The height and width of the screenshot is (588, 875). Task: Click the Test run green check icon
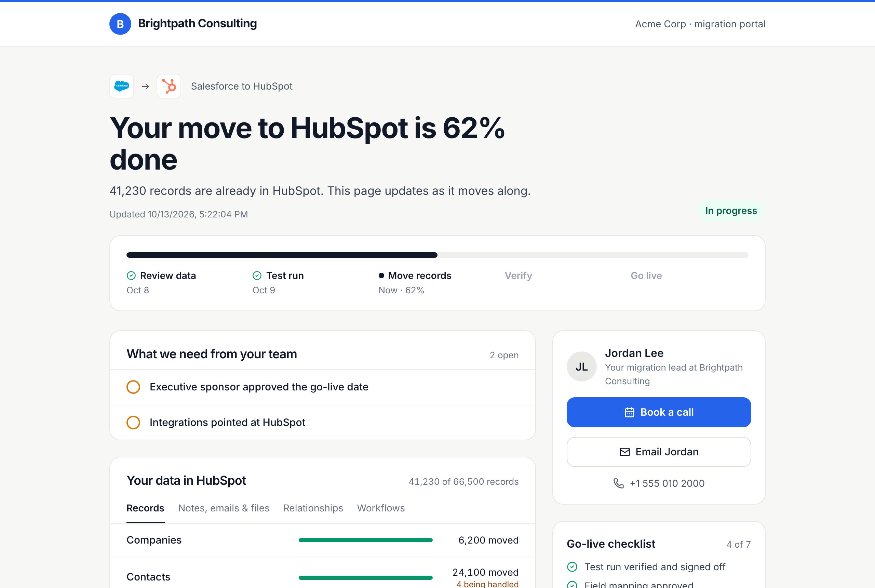pos(257,276)
